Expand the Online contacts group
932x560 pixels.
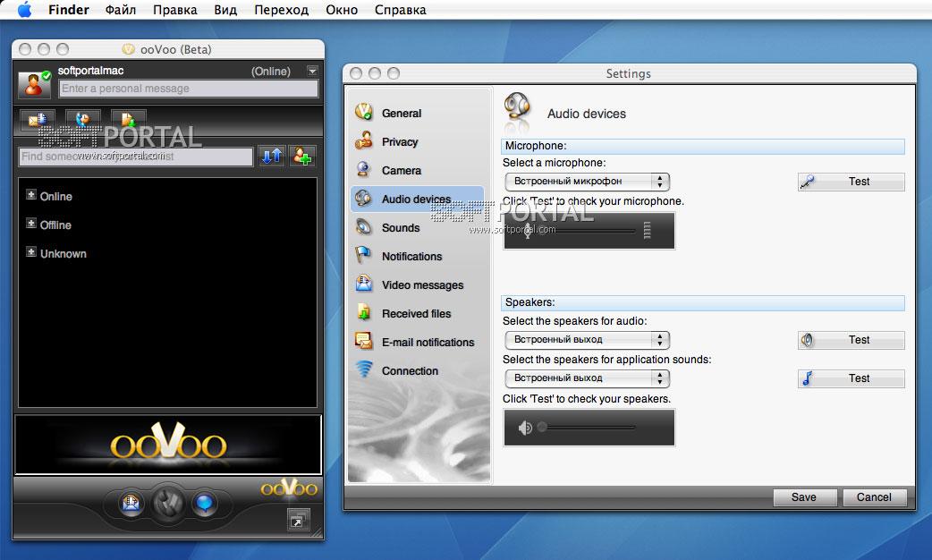tap(31, 194)
